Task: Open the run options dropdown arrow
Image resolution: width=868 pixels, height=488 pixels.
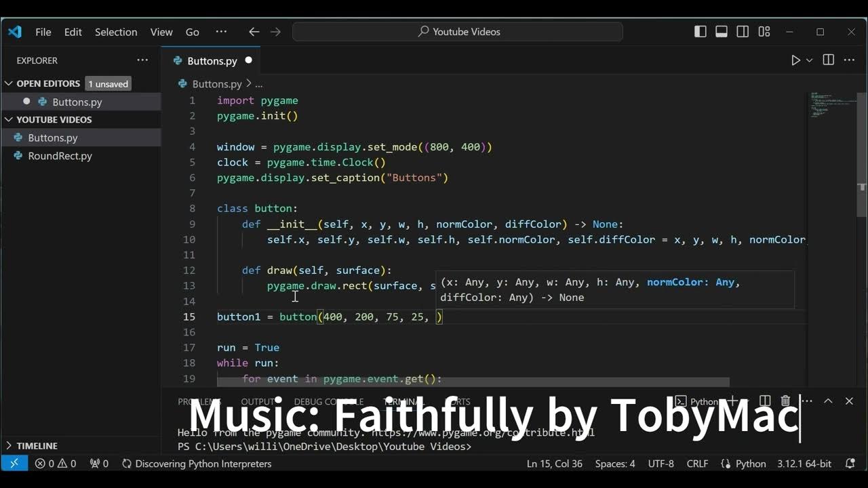Action: point(809,60)
